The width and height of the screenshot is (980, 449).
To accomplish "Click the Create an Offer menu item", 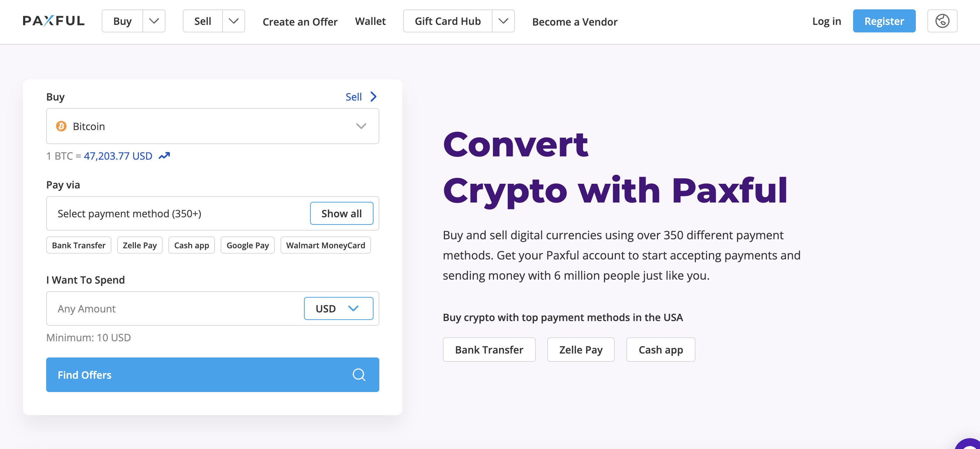I will tap(299, 21).
